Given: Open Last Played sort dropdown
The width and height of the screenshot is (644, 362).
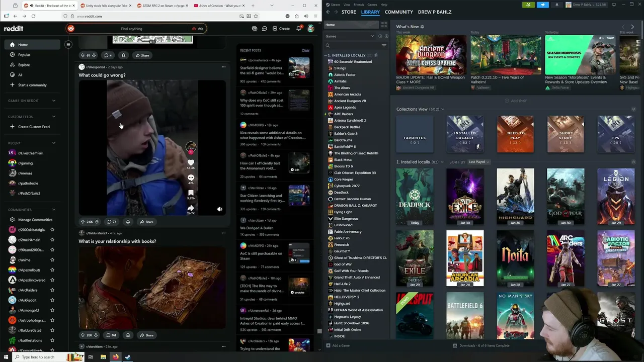Looking at the screenshot, I should [478, 162].
